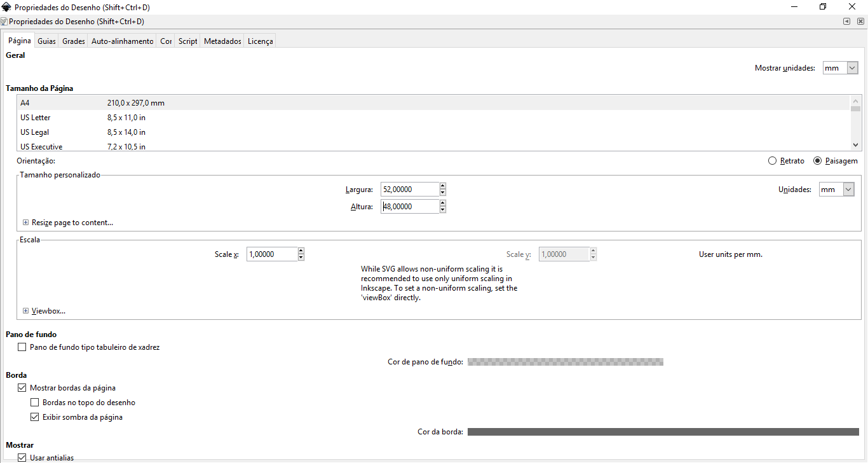Open the Script tab
868x463 pixels.
tap(188, 41)
